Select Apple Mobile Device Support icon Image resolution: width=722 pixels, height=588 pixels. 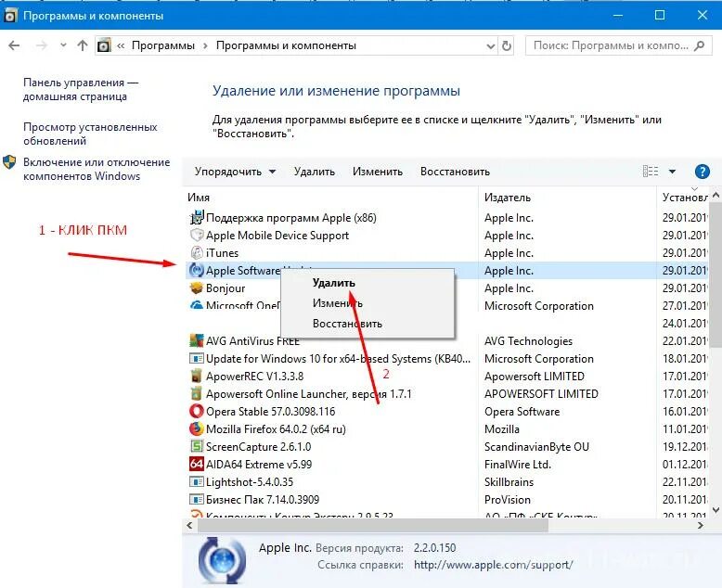[197, 236]
